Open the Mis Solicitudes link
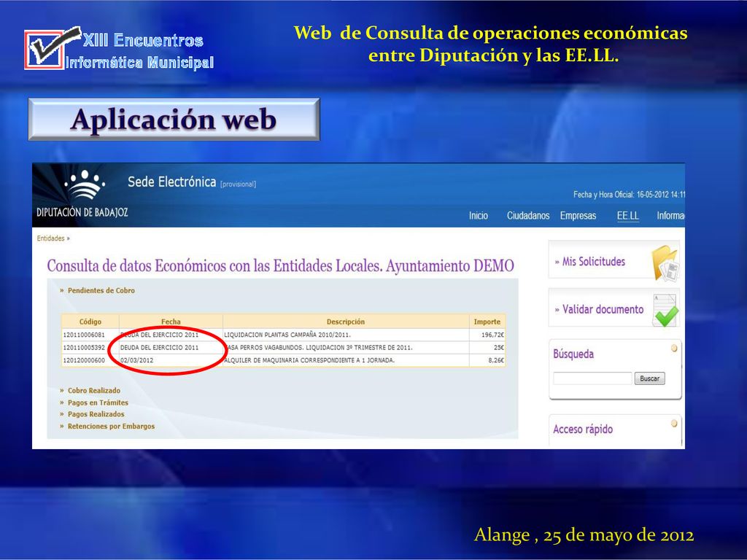The width and height of the screenshot is (747, 560). [x=593, y=262]
